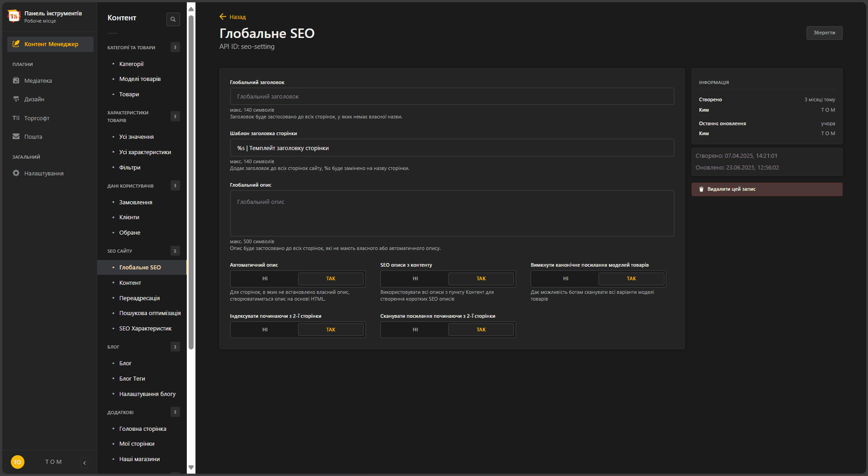Open the Торгсофт plugin

pos(37,118)
